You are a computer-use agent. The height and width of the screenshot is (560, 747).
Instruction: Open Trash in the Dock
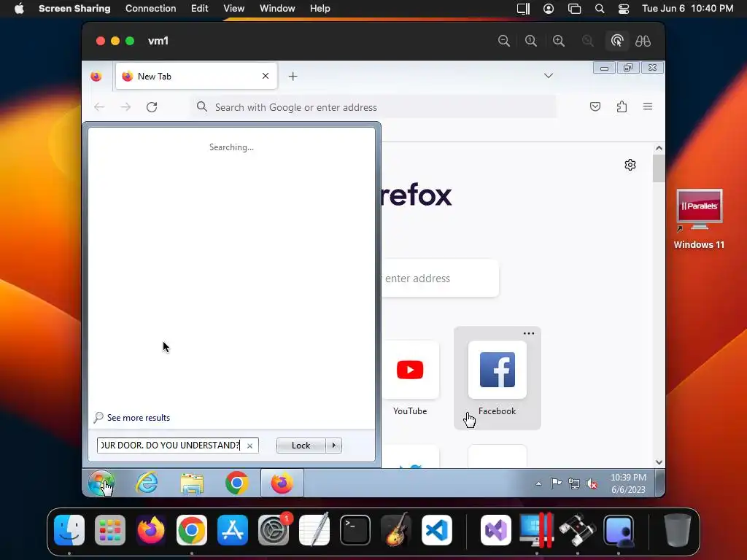(678, 530)
